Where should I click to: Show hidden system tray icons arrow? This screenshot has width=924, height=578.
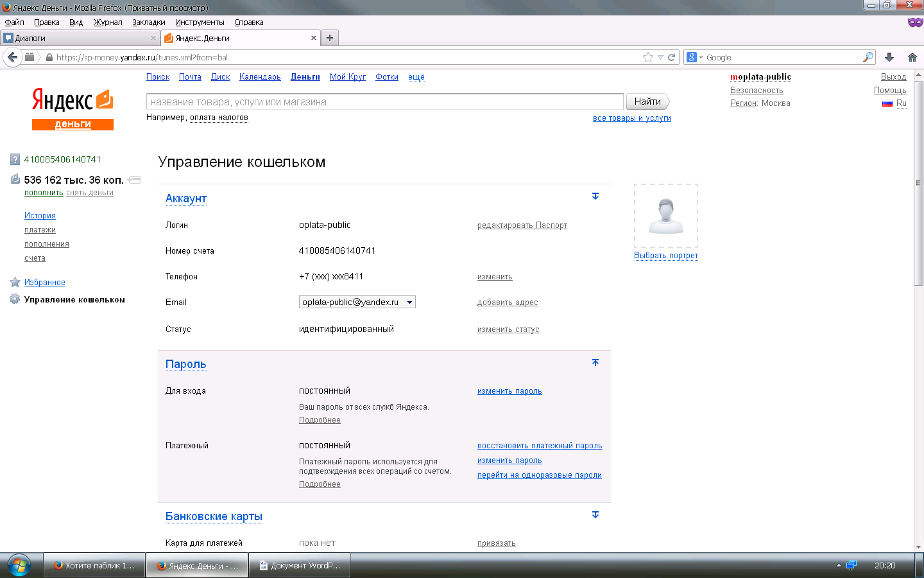coord(839,565)
